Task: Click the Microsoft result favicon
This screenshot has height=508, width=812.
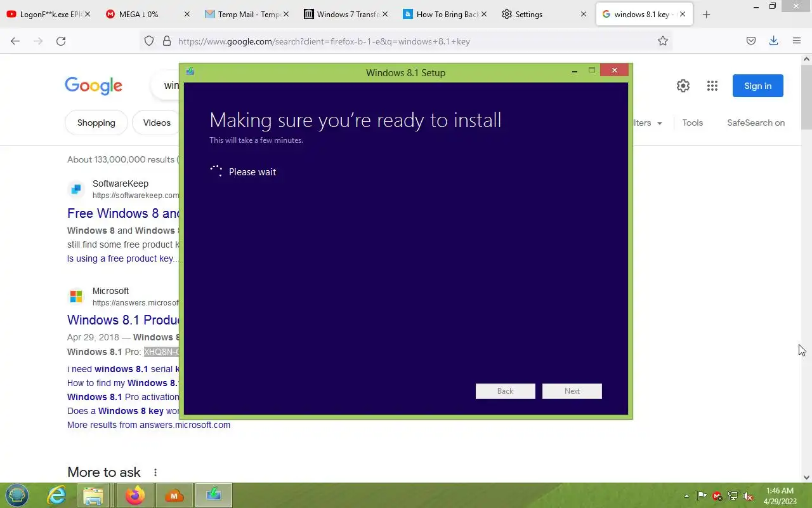Action: click(76, 297)
